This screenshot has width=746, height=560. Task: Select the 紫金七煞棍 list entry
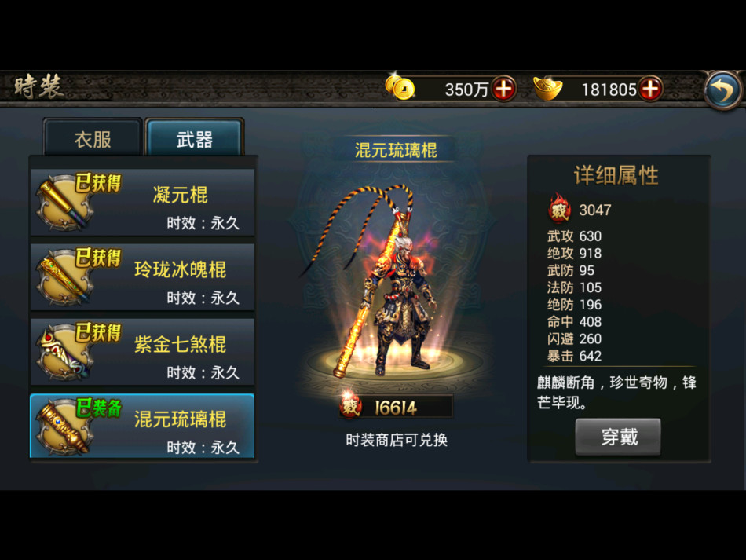pos(143,352)
